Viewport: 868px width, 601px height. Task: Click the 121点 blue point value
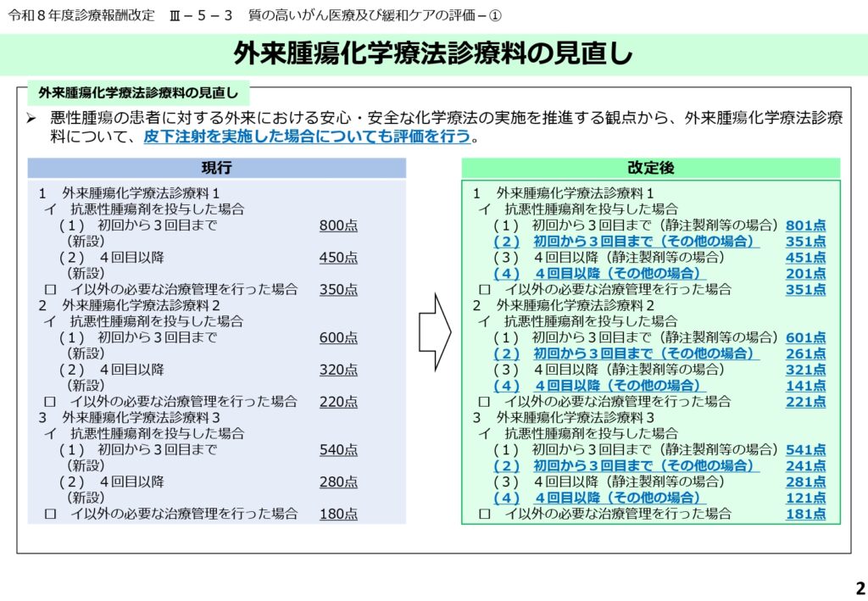(x=805, y=498)
